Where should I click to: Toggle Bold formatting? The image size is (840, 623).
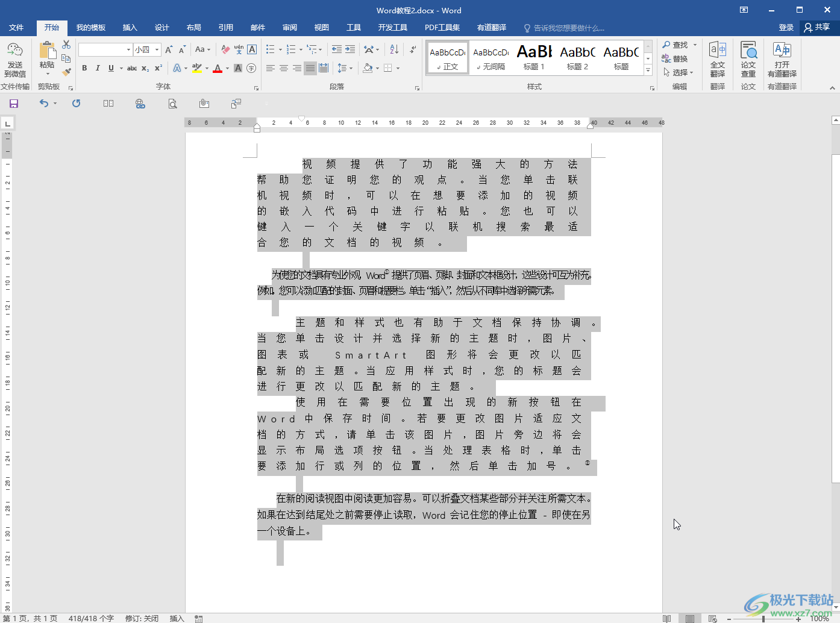[x=84, y=68]
